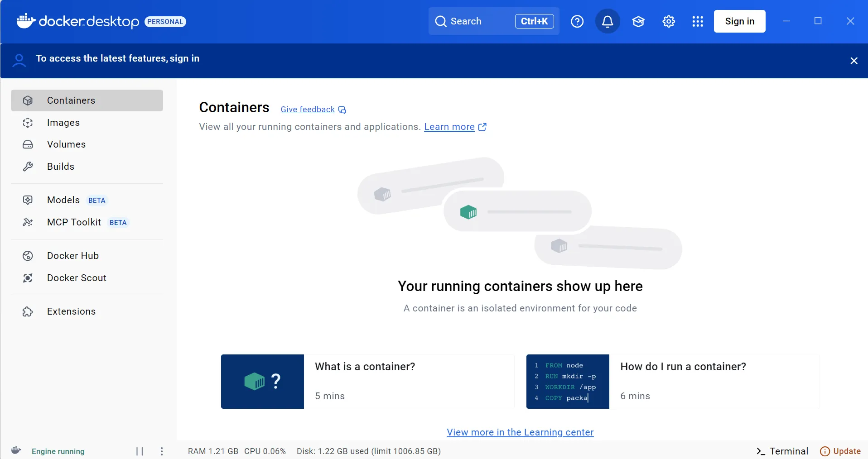Click the Containers sidebar icon
The height and width of the screenshot is (459, 868).
[x=28, y=100]
